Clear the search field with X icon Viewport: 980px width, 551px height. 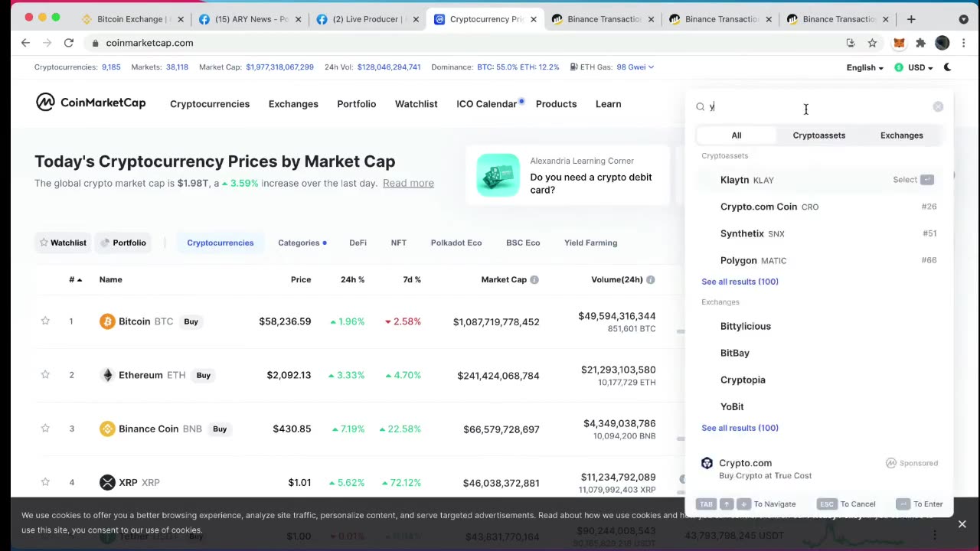click(938, 107)
